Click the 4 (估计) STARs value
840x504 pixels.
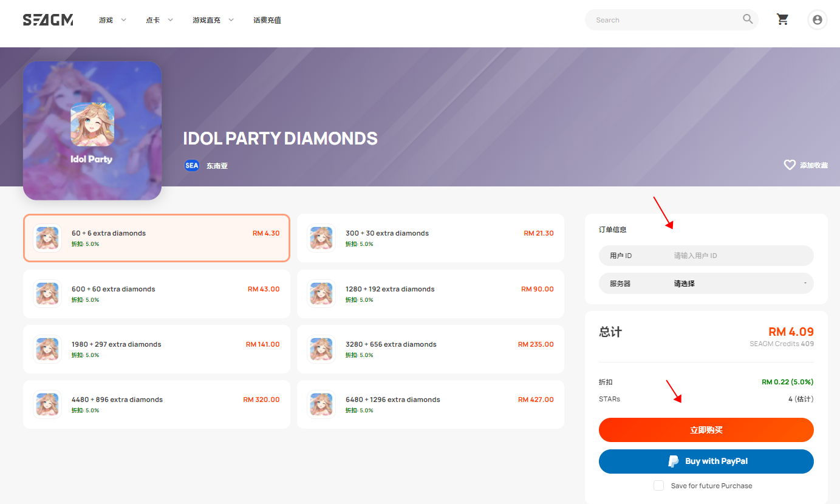click(x=801, y=399)
